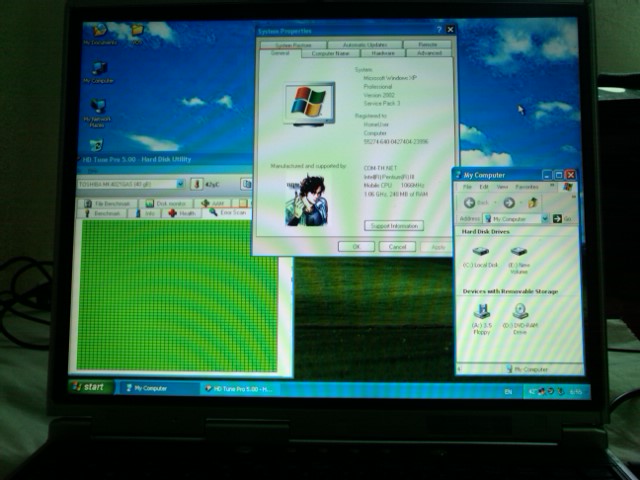Click the Support Information button
The image size is (640, 480).
(x=395, y=226)
